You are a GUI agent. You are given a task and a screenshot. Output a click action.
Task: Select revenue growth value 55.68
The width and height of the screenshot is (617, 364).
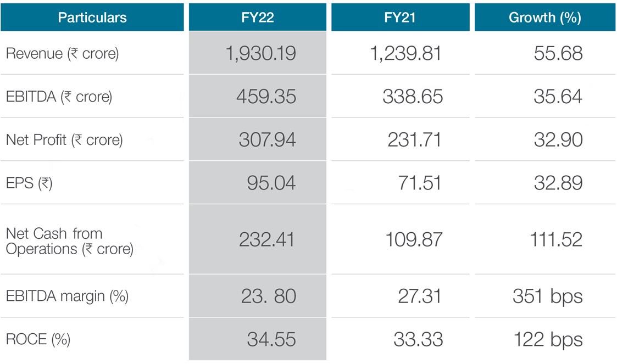pyautogui.click(x=558, y=53)
